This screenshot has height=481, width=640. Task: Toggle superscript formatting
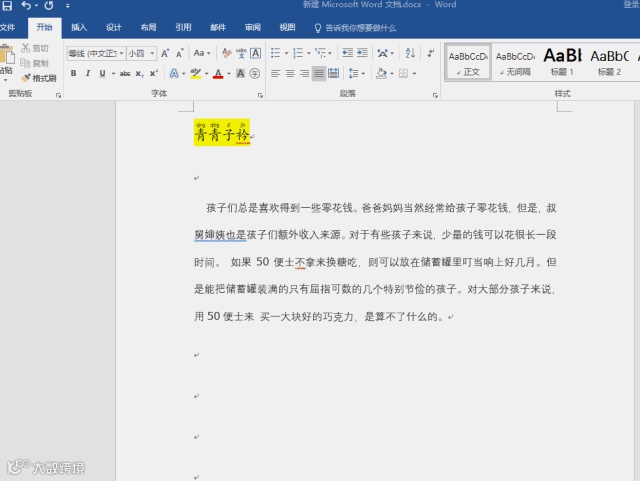[x=153, y=73]
